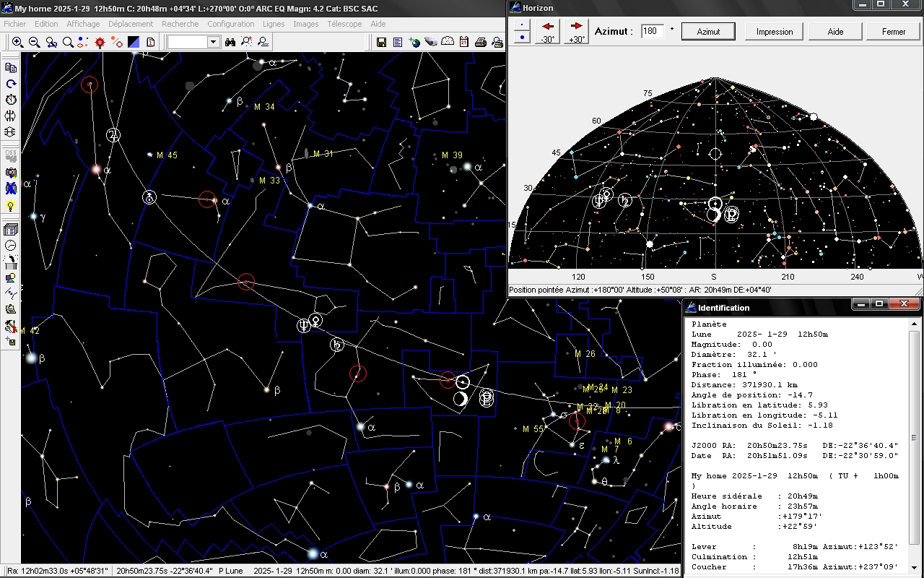Open the Télescope menu
This screenshot has height=578, width=924.
click(x=344, y=24)
